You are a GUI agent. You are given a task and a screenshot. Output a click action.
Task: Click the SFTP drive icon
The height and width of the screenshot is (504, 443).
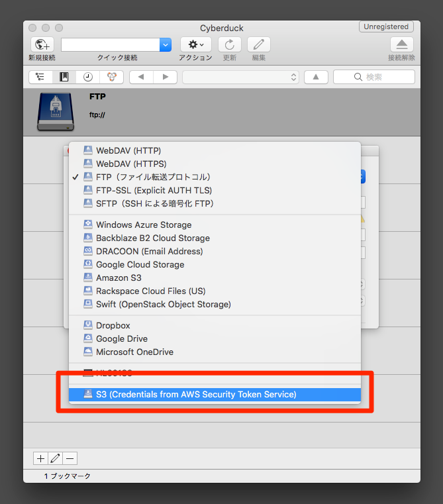coord(88,203)
